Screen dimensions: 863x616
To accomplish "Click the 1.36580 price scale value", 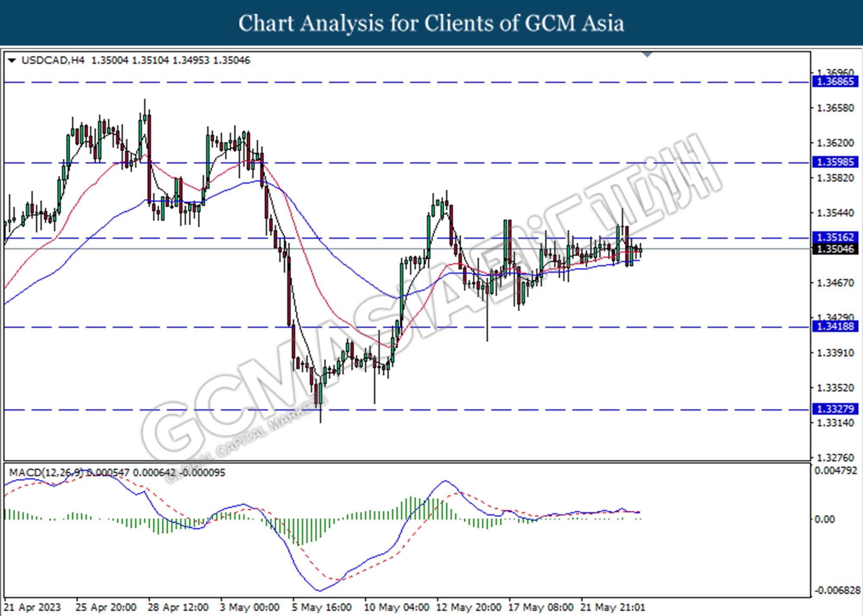I will [836, 108].
